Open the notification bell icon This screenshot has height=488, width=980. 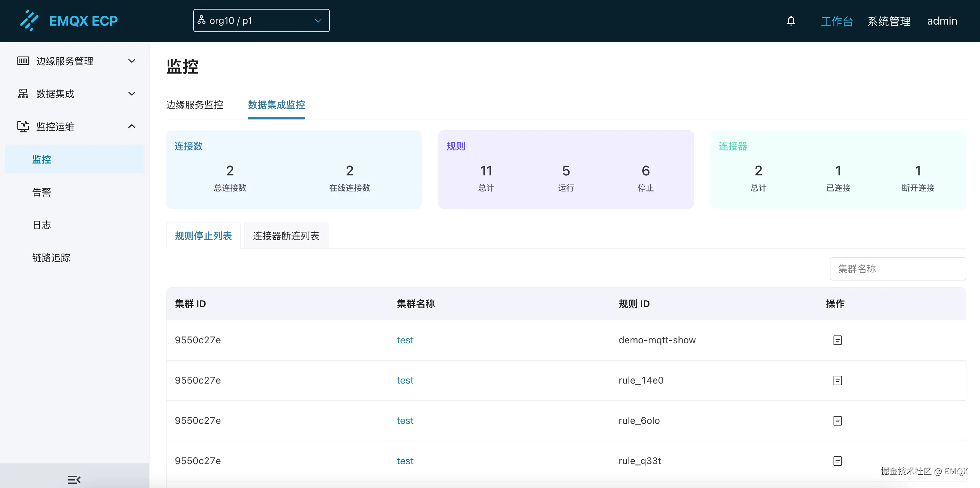click(x=791, y=21)
